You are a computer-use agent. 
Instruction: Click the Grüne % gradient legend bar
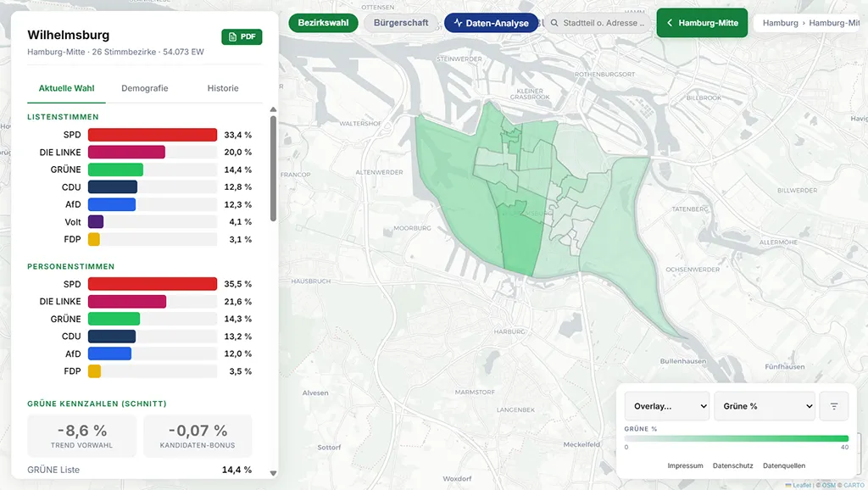[737, 438]
